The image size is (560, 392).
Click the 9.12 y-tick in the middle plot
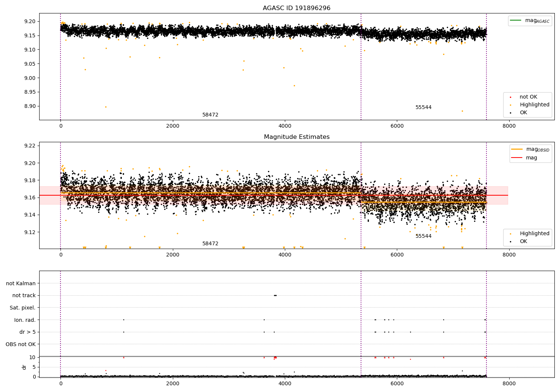coord(29,232)
